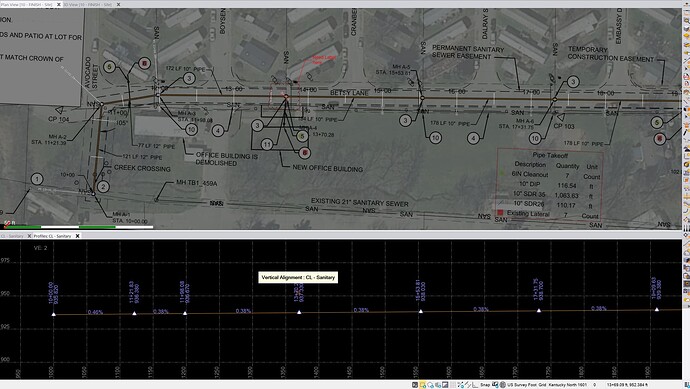Screen dimensions: 690x389
Task: Select the profile VPI marker at 17+31.75
Action: pos(539,310)
